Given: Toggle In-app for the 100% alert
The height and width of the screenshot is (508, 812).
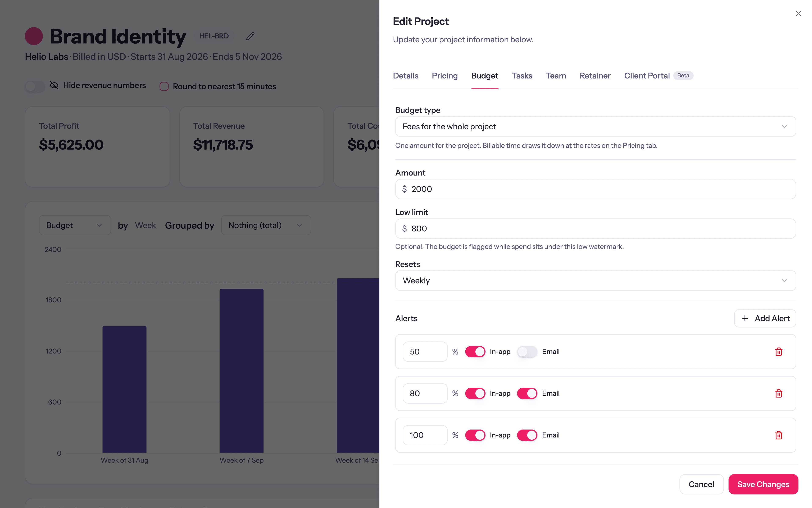Looking at the screenshot, I should [475, 435].
